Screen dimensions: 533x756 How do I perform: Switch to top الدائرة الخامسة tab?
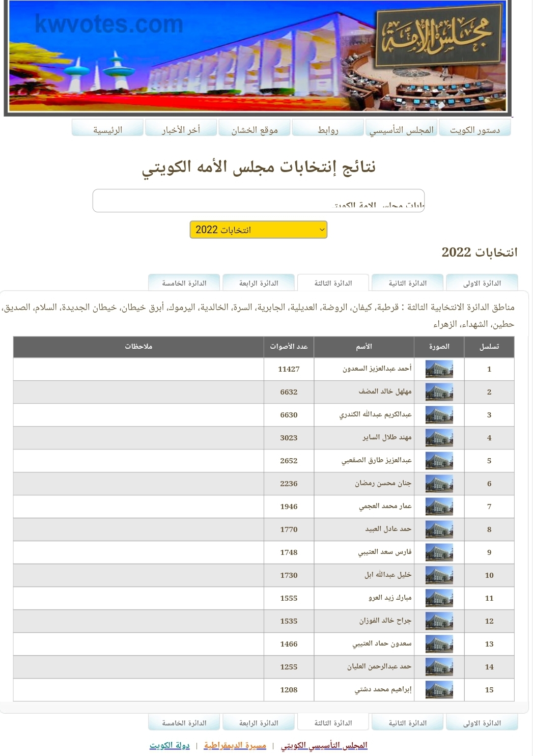click(184, 283)
